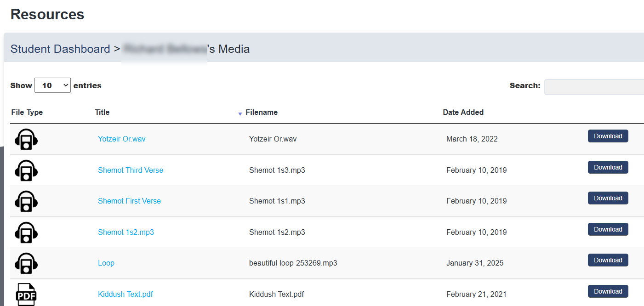Open the Show entries count dropdown

click(x=52, y=85)
